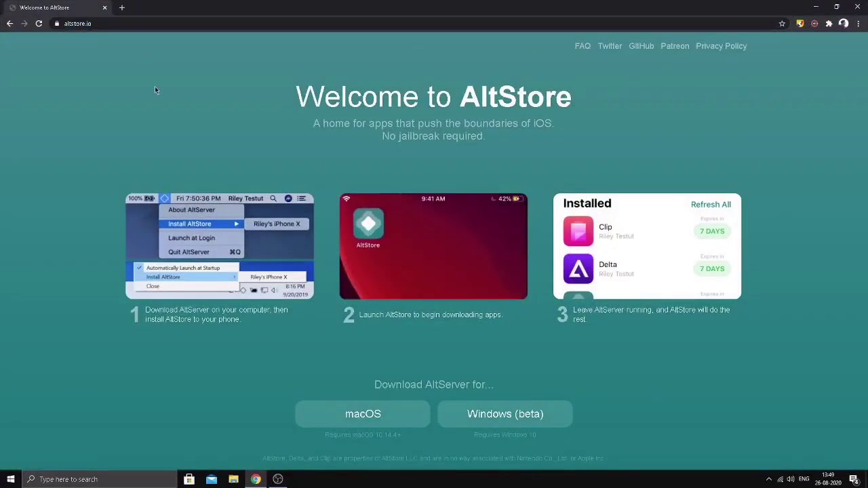Image resolution: width=868 pixels, height=488 pixels.
Task: Click Install AltStore in the macOS menu image
Action: pyautogui.click(x=201, y=224)
